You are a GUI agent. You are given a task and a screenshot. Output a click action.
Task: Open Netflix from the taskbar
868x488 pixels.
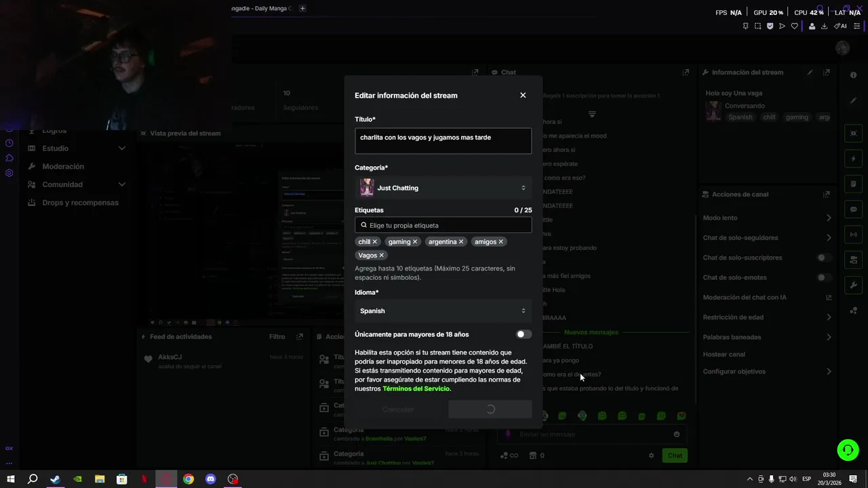(144, 479)
